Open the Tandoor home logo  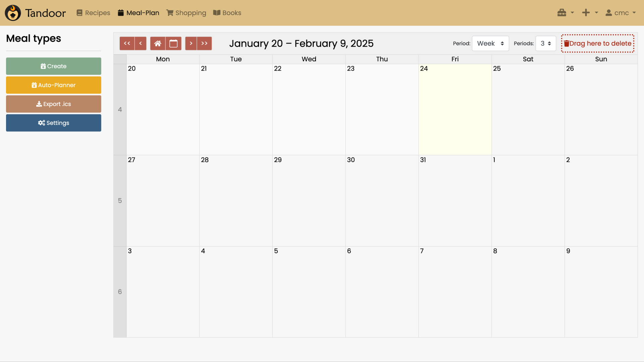(x=13, y=13)
